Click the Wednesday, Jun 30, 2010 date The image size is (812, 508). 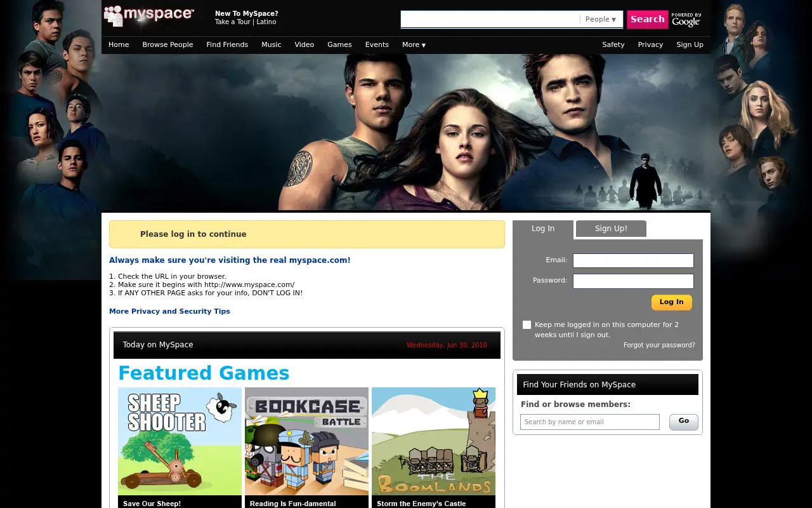click(447, 345)
